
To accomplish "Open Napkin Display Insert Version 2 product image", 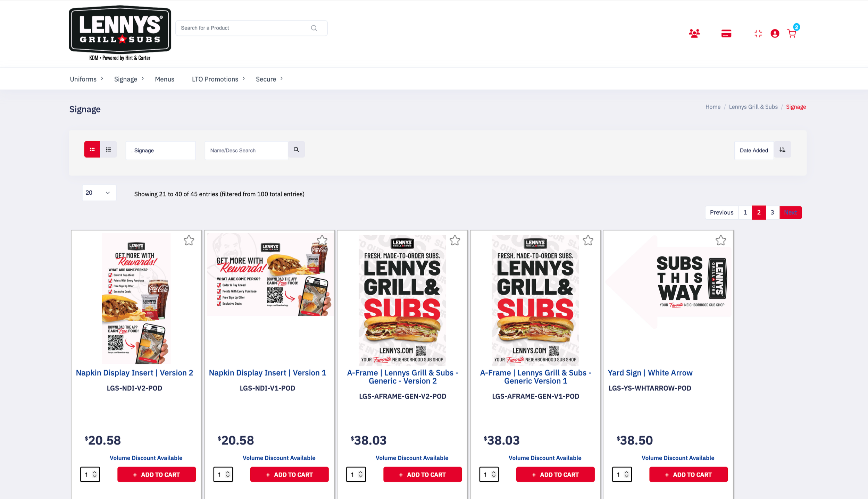I will [x=136, y=298].
